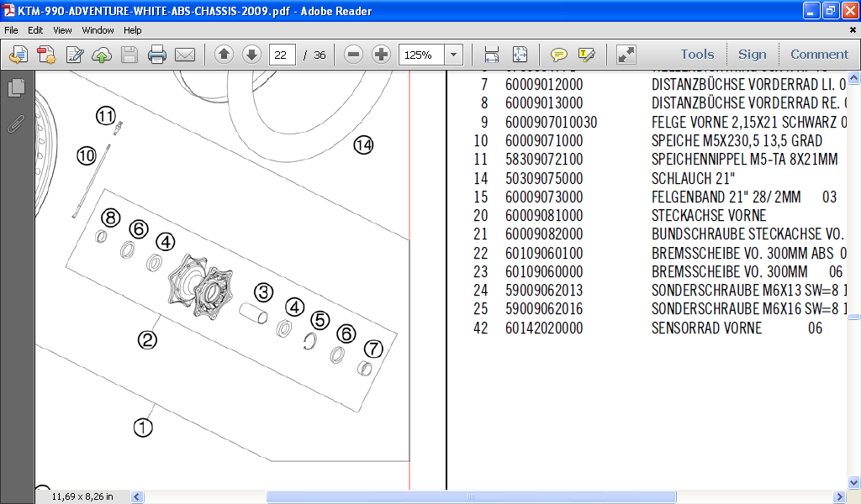Screen dimensions: 861x504
Task: Go to previous page arrow
Action: coord(224,55)
